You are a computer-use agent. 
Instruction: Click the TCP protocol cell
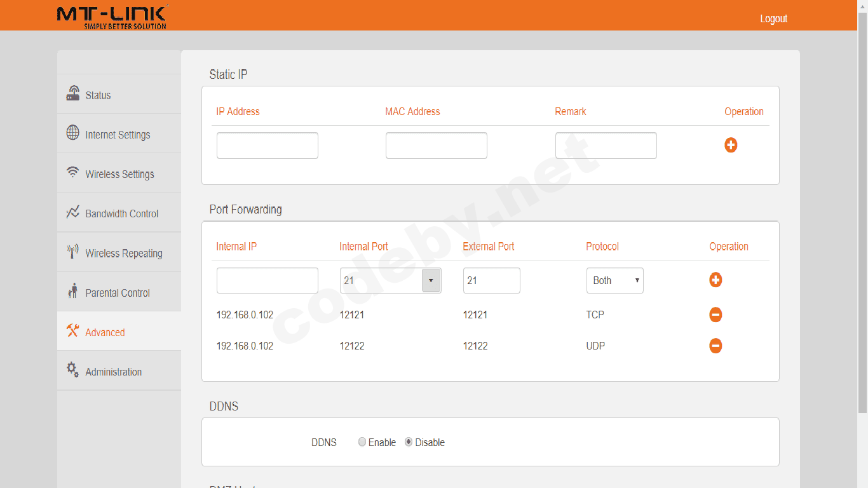[595, 315]
